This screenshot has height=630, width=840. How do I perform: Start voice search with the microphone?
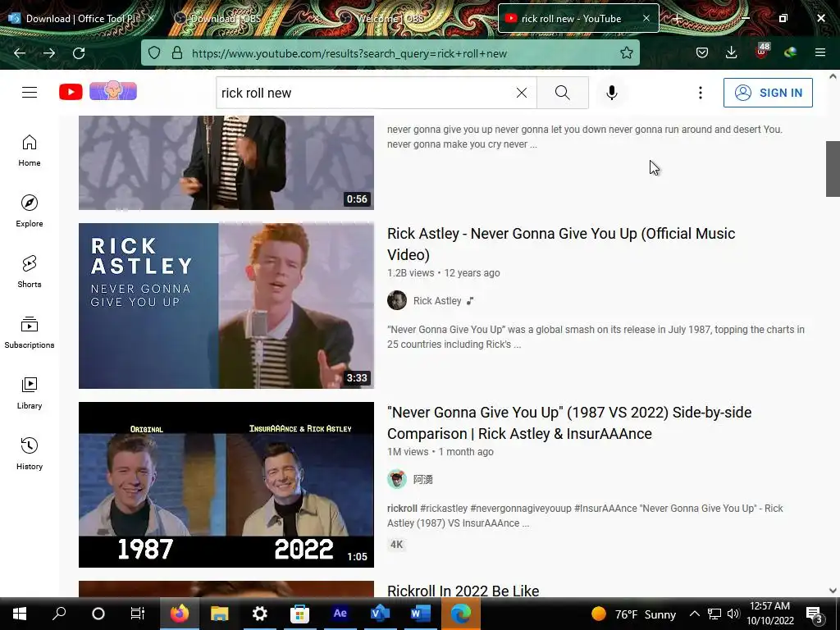612,93
